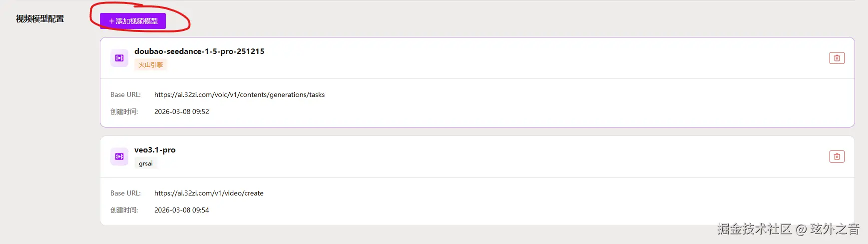
Task: Click the volc contents generations tasks URL
Action: tap(239, 94)
